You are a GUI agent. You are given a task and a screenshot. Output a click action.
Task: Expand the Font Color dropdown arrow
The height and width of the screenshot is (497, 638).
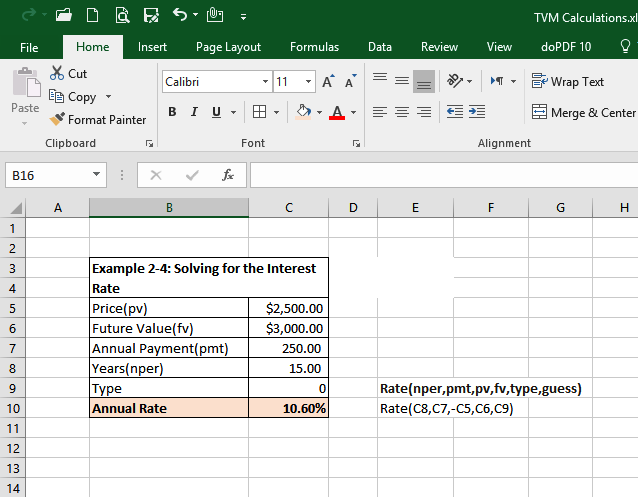[x=354, y=112]
